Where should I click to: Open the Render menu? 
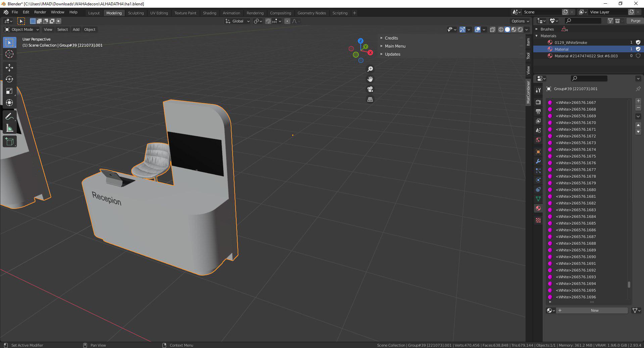pyautogui.click(x=40, y=12)
